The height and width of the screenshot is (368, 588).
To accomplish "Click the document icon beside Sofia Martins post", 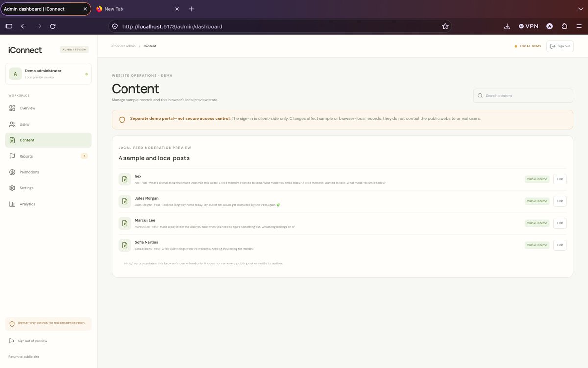I will (124, 245).
